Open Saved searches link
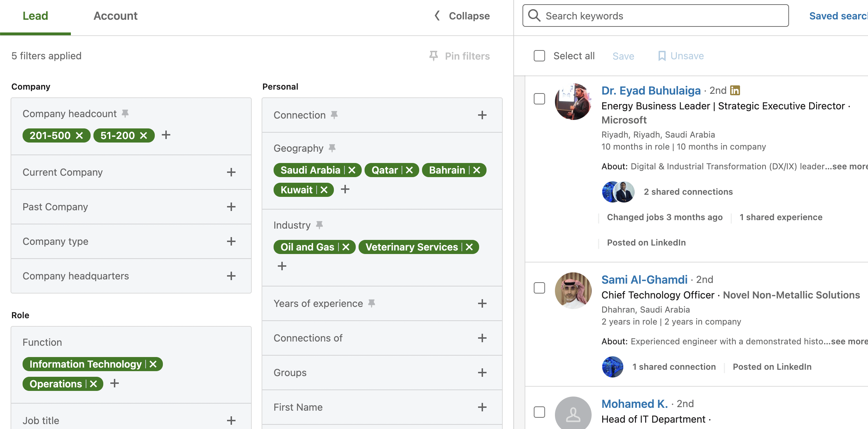 point(838,16)
